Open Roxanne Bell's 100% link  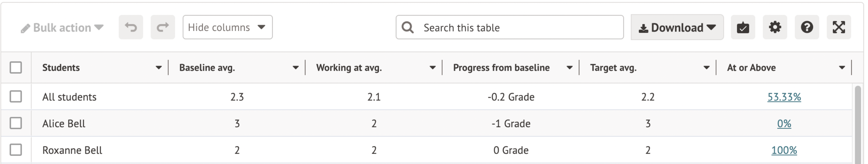(x=784, y=150)
